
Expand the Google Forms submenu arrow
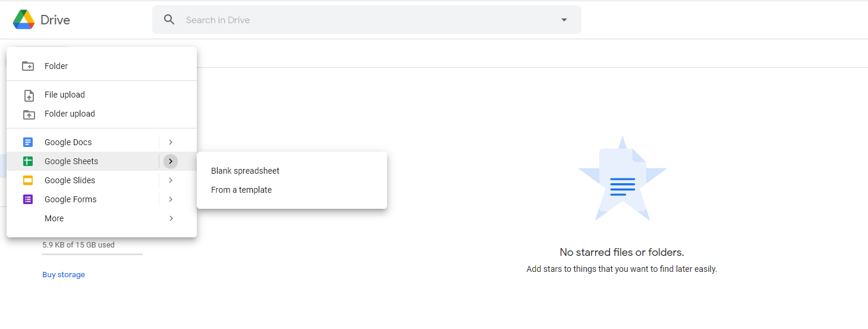(171, 199)
